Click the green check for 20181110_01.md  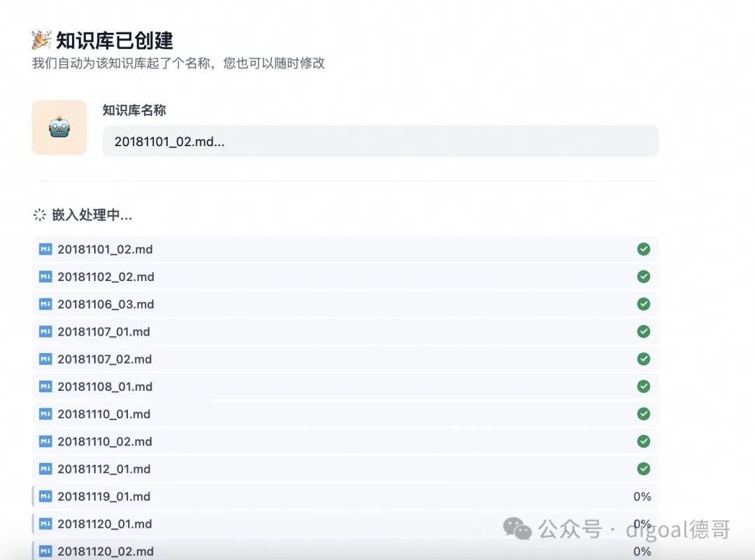coord(644,414)
